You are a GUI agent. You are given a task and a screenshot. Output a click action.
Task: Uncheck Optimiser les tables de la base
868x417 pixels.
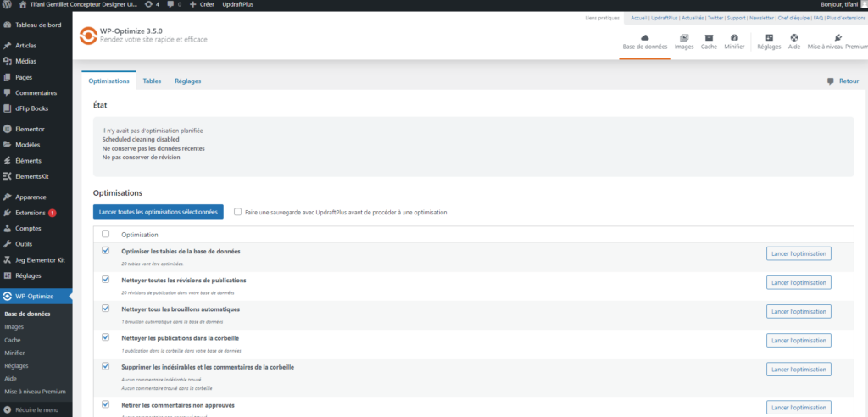[105, 251]
